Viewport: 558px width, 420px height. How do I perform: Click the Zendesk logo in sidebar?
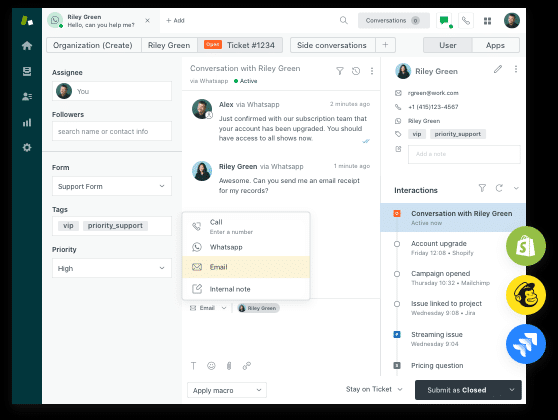27,21
